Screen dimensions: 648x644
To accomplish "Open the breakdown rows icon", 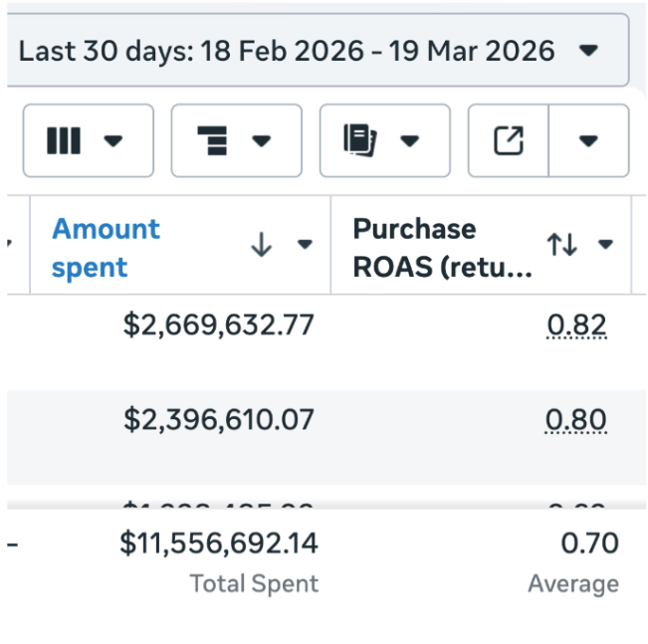I will coord(213,141).
